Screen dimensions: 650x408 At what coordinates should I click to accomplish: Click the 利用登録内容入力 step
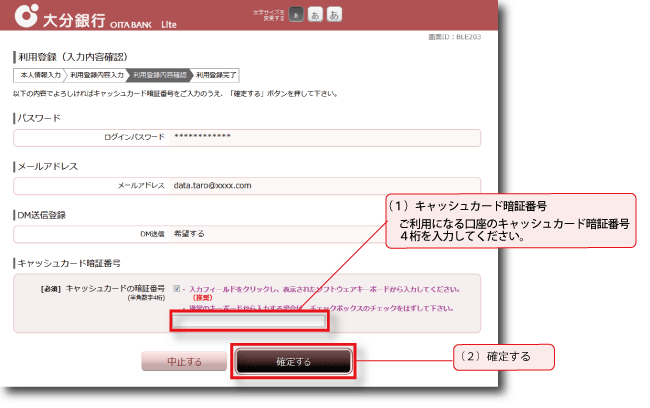point(97,75)
